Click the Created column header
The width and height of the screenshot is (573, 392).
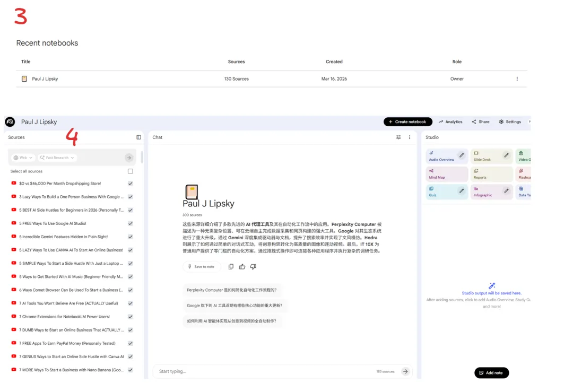pyautogui.click(x=334, y=62)
